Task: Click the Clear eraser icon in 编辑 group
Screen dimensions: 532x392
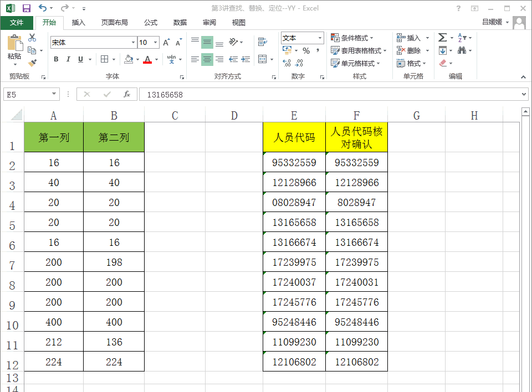Action: pos(443,63)
